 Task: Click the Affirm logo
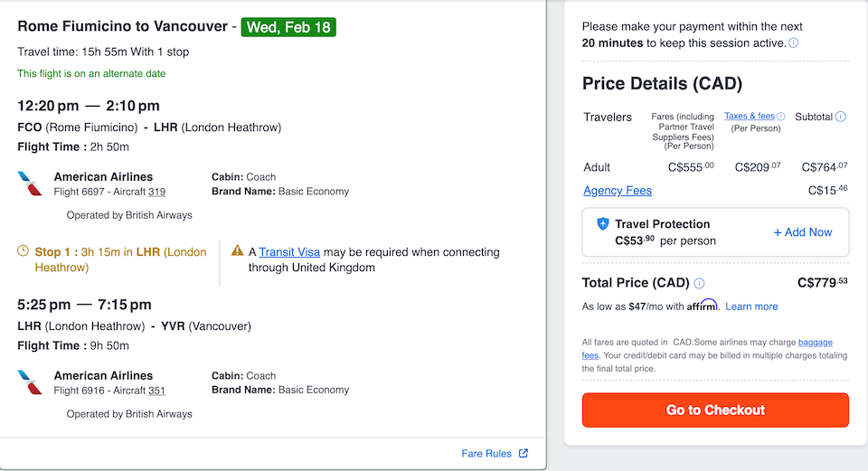pyautogui.click(x=702, y=306)
